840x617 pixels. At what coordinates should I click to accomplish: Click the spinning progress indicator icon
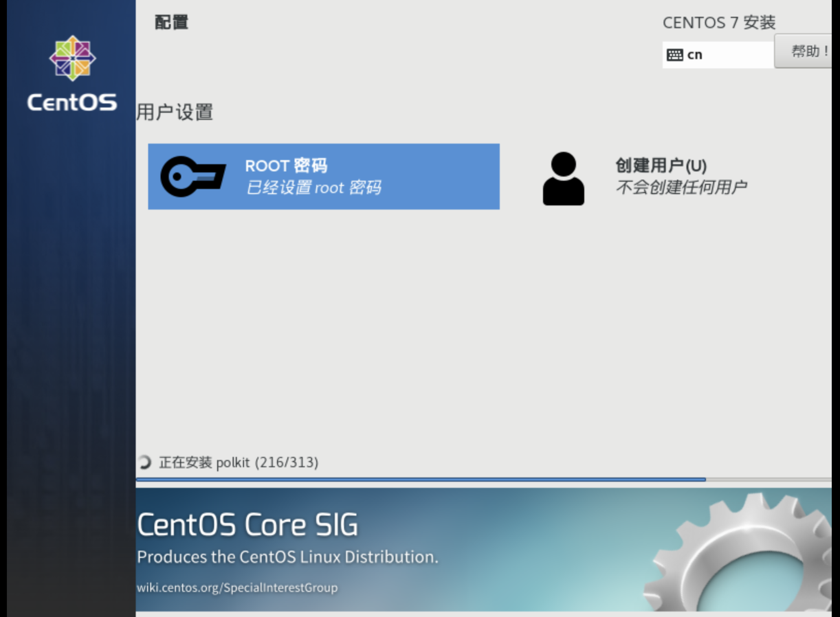pos(144,462)
